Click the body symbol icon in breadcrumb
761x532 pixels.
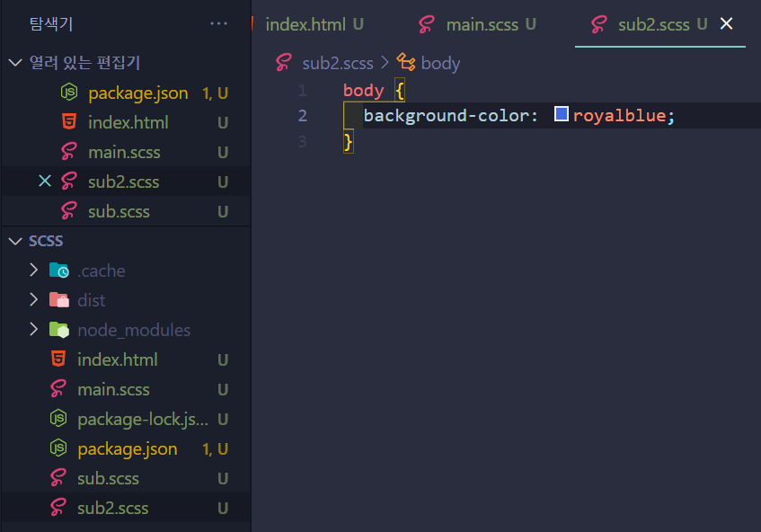coord(406,63)
